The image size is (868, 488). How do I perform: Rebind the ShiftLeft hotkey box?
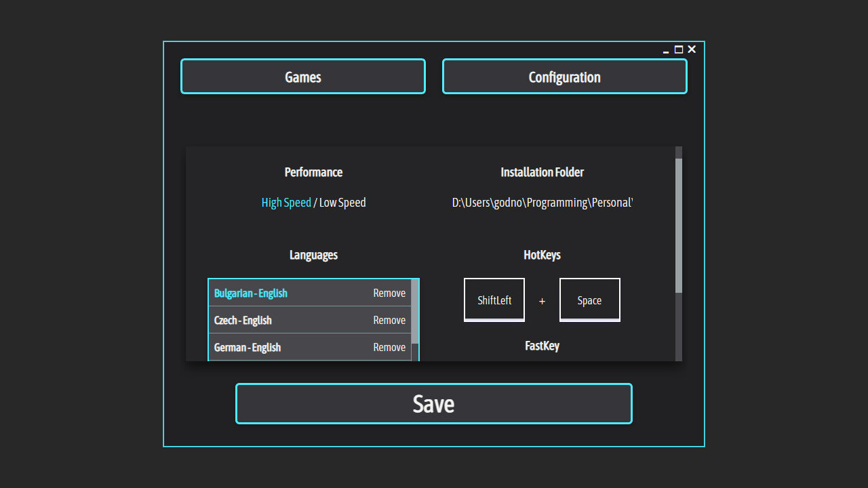click(x=494, y=300)
